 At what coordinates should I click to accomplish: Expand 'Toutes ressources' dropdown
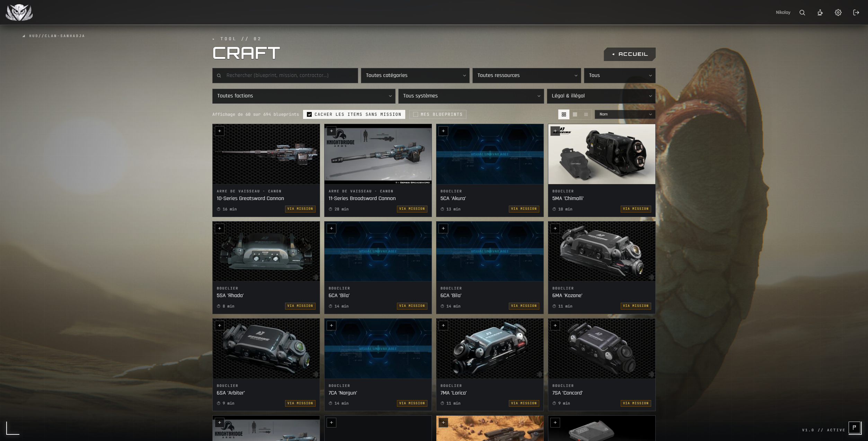tap(526, 76)
